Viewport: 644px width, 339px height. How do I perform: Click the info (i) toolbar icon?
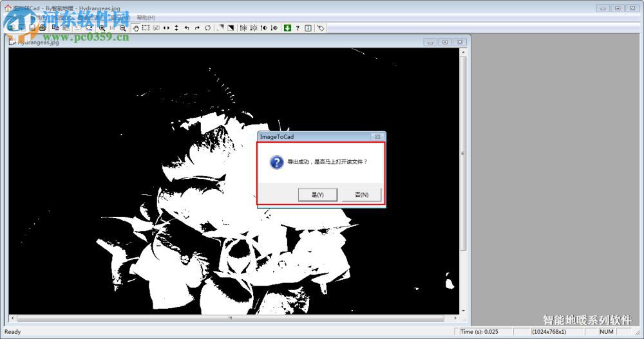pos(308,28)
